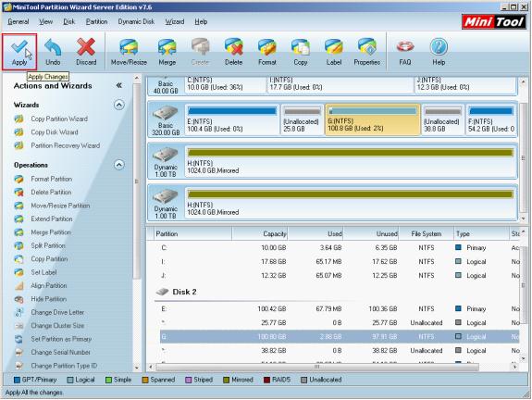Choose Move/Resize Partition operation

pyautogui.click(x=60, y=206)
